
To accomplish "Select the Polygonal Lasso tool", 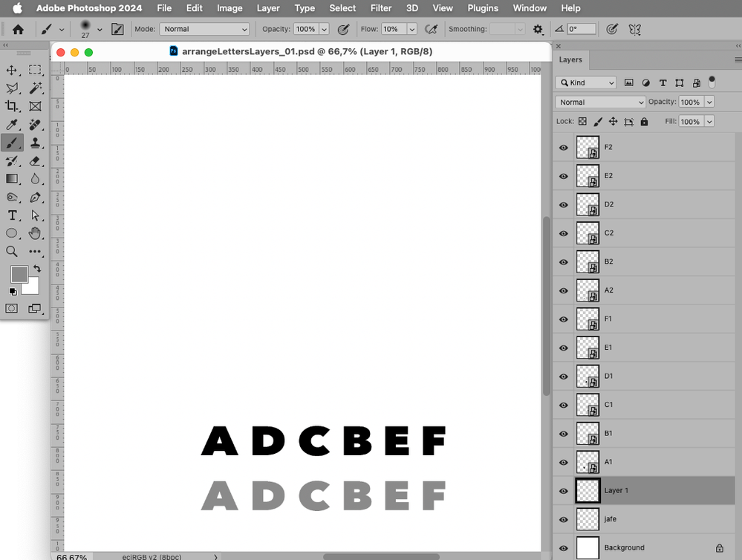I will pos(11,88).
